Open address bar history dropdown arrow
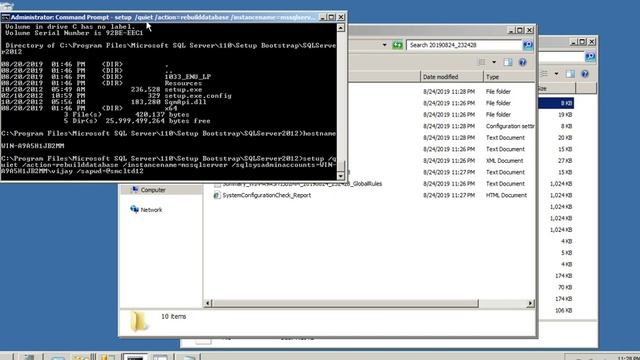640x360 pixels. pos(384,45)
